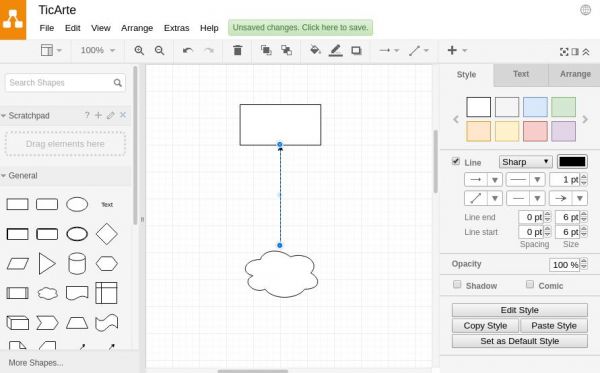Open fill color bucket tool
600x373 pixels.
click(x=315, y=50)
